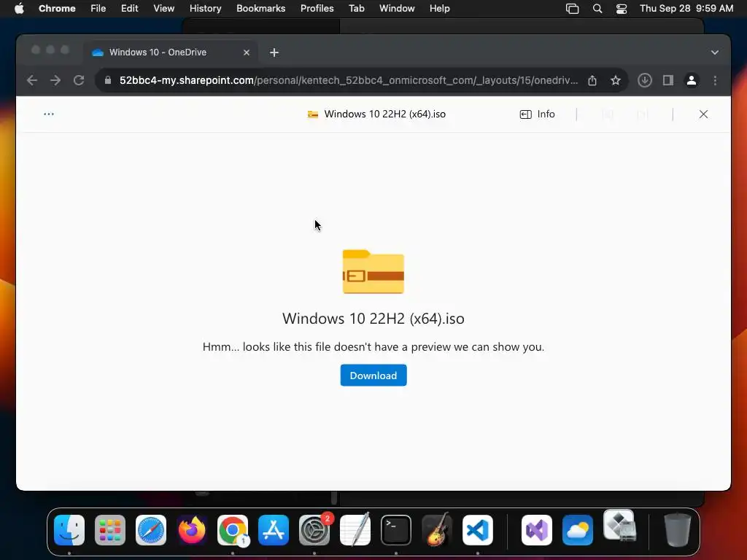Screen dimensions: 747x560
Task: Open Chrome downloads icon
Action: [x=645, y=80]
